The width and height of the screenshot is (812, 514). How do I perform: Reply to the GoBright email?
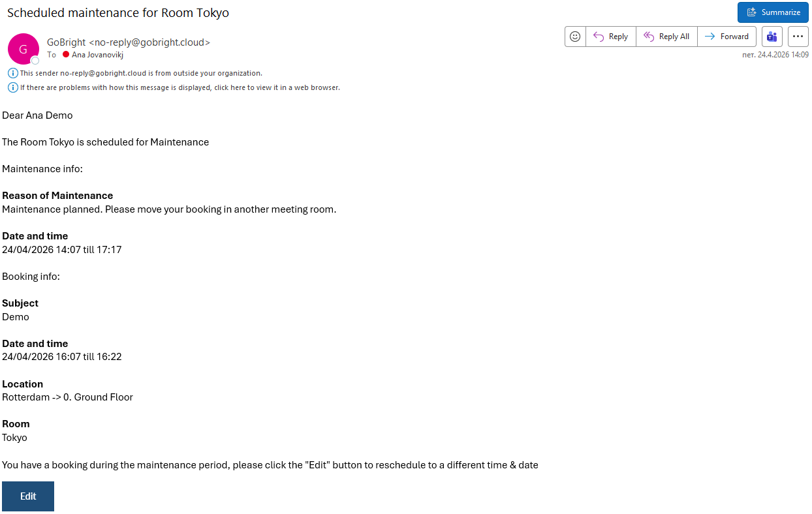coord(611,37)
